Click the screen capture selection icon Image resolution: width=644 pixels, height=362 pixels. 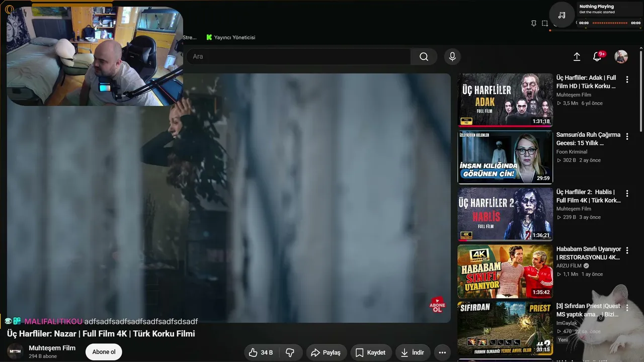click(x=545, y=23)
